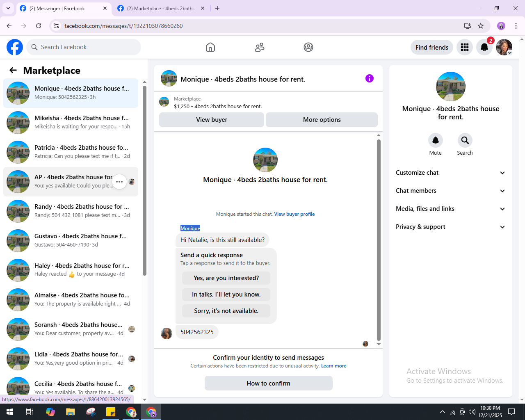525x420 pixels.
Task: Mute this conversation bell icon
Action: (x=436, y=140)
